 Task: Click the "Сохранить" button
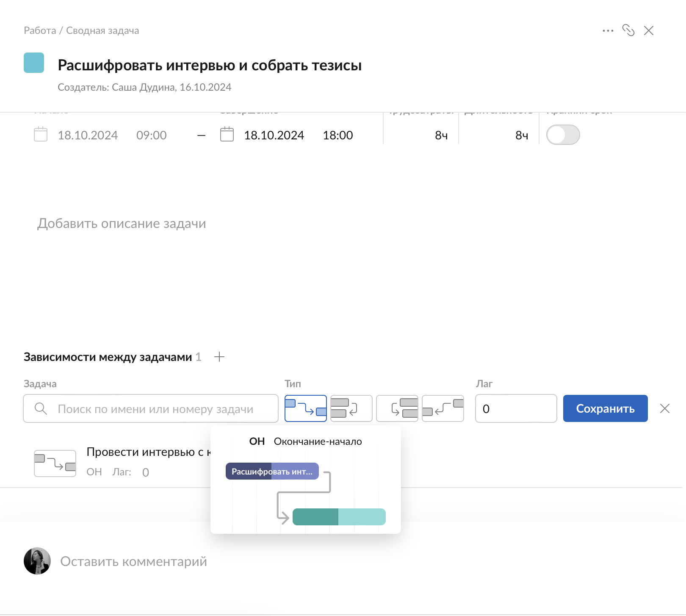605,408
